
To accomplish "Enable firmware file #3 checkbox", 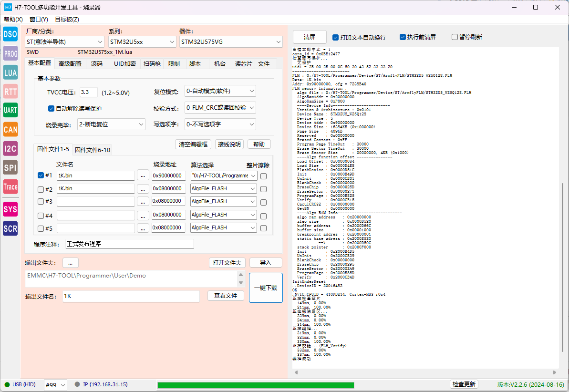I will 41,201.
